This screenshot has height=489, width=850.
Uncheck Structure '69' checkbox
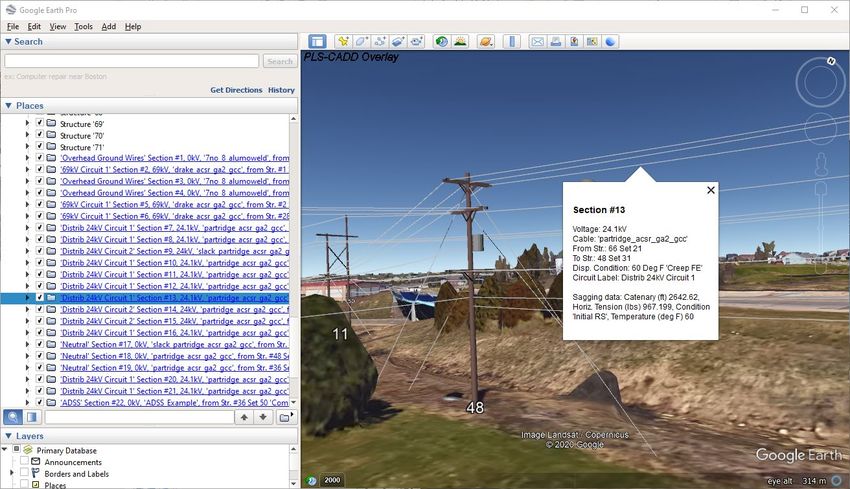click(x=40, y=123)
